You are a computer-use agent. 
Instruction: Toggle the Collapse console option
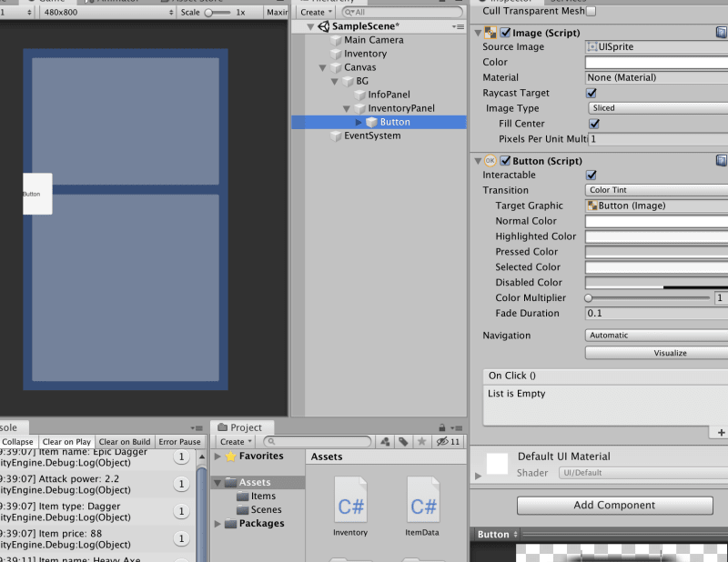17,442
